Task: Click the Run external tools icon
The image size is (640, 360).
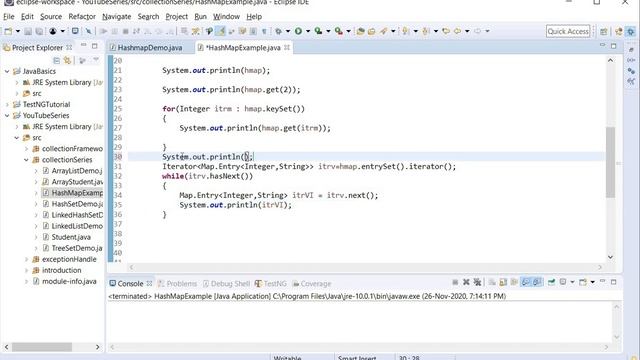Action: 338,31
